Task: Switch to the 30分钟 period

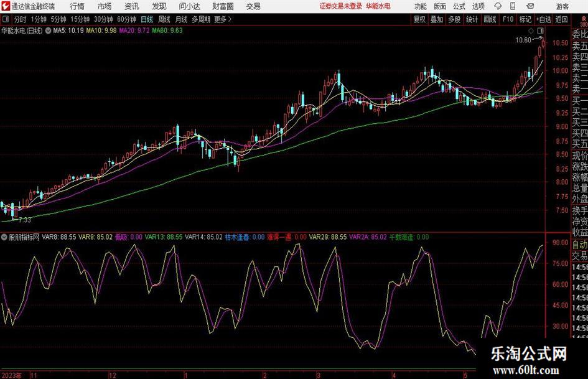Action: point(103,19)
